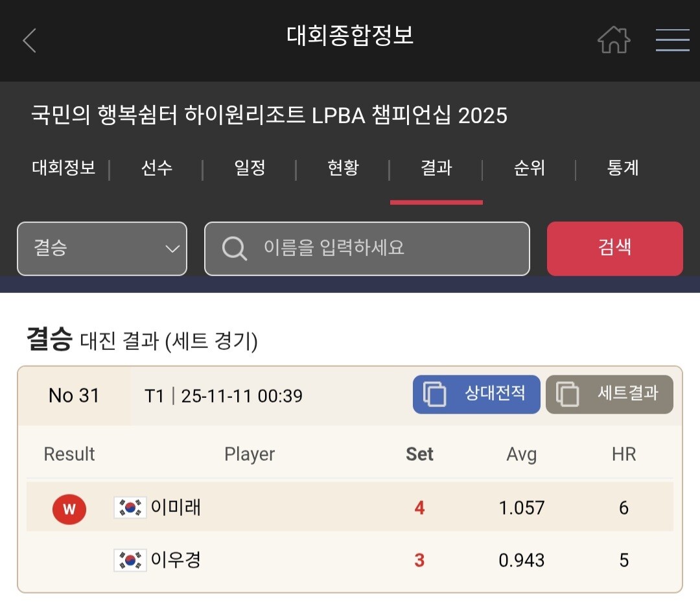Click the flag beside 이우경
The width and height of the screenshot is (700, 606).
point(130,560)
